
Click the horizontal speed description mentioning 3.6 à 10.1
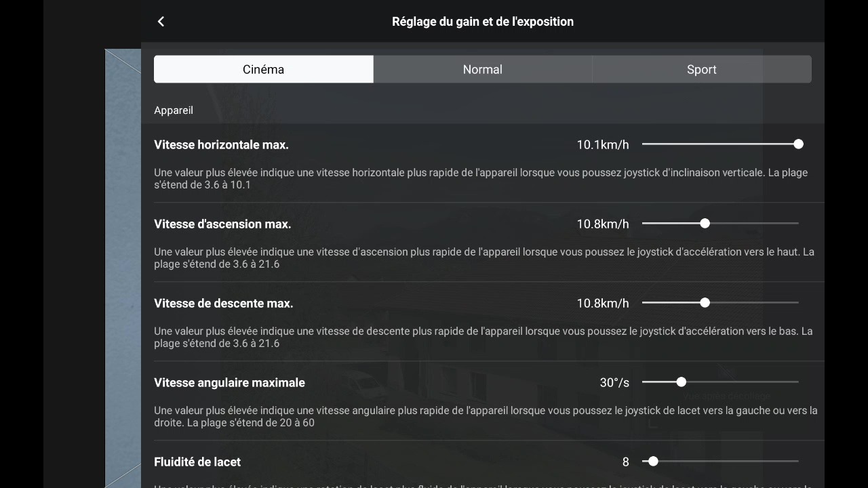[x=481, y=178]
